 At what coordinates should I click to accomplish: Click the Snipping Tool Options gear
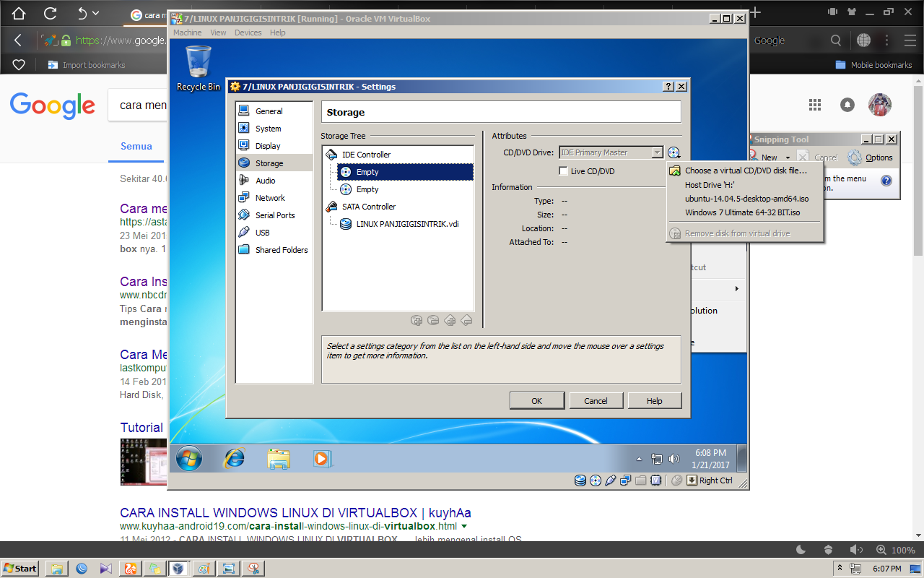point(855,158)
